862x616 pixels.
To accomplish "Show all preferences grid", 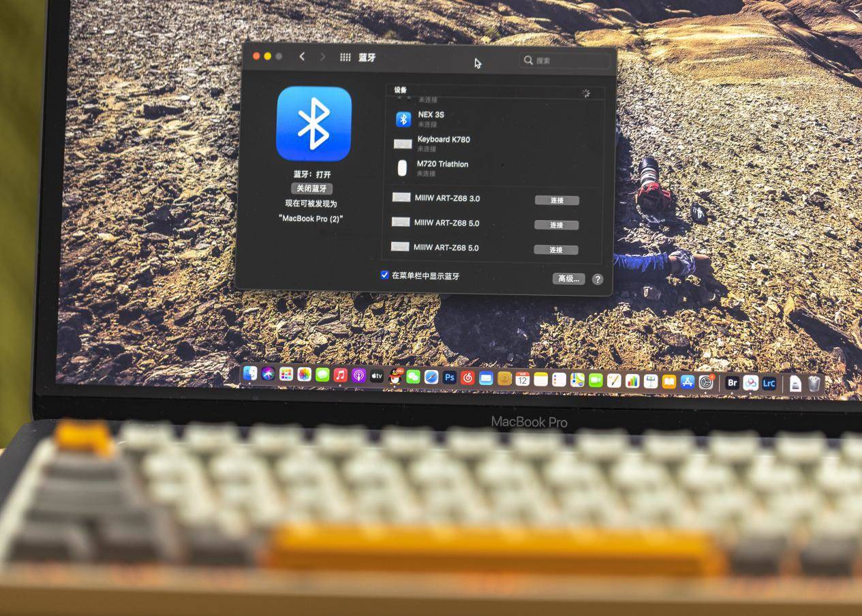I will pyautogui.click(x=345, y=57).
